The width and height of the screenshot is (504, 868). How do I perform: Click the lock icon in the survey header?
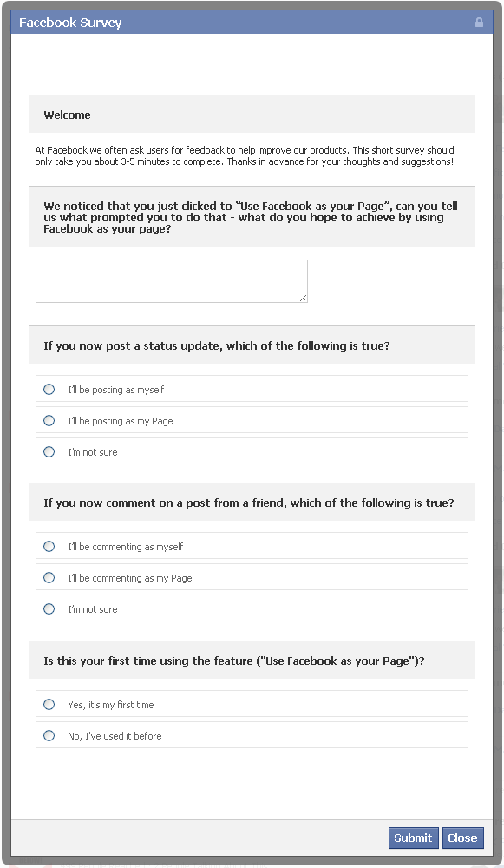point(479,23)
